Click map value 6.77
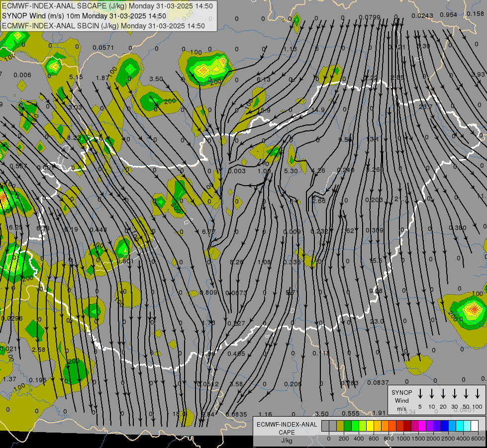The height and width of the screenshot is (448, 487). tap(208, 231)
